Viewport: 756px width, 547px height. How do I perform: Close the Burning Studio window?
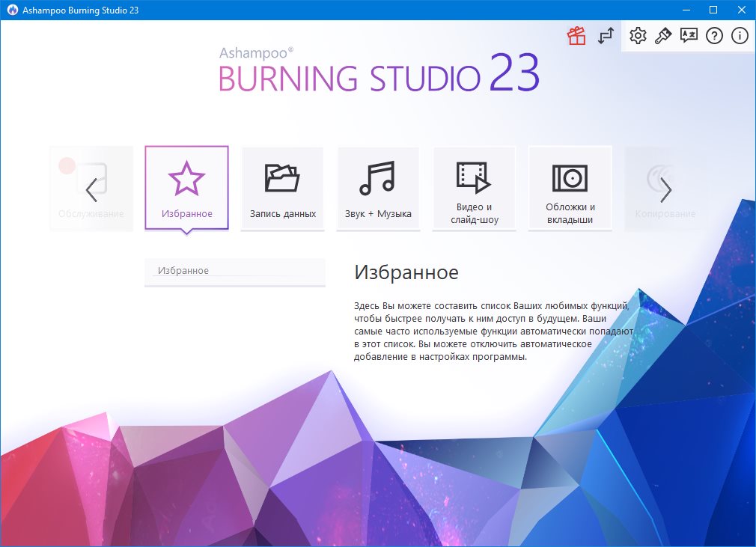tap(742, 10)
